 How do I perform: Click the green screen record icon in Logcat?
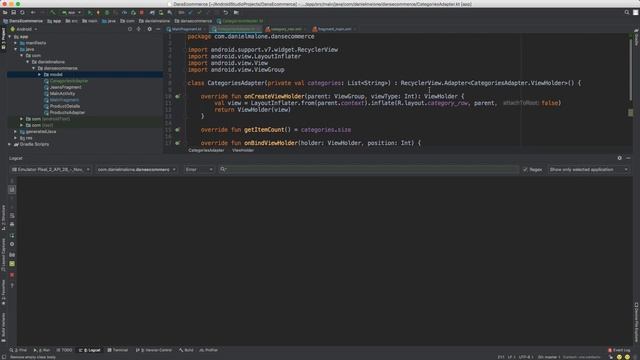point(12,264)
